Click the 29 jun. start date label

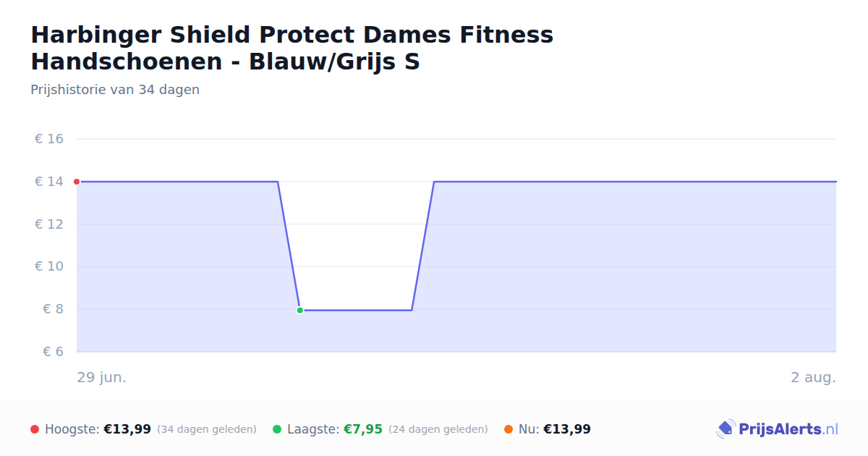[102, 377]
